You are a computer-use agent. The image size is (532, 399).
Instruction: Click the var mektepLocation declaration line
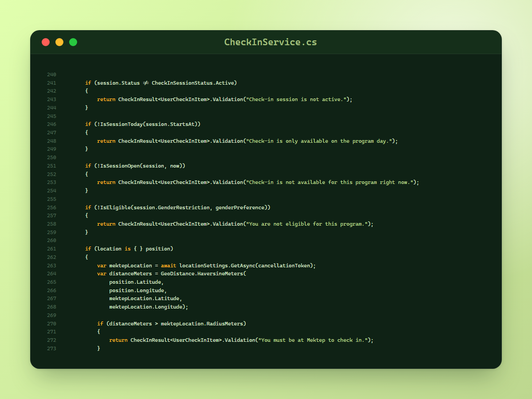click(x=206, y=266)
